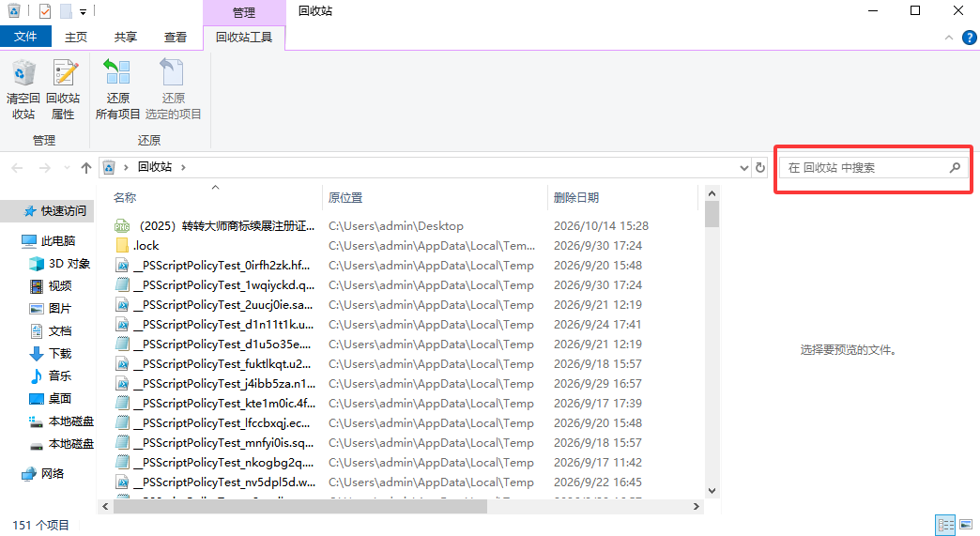980x536 pixels.
Task: Collapse the ribbon with the chevron
Action: (x=949, y=38)
